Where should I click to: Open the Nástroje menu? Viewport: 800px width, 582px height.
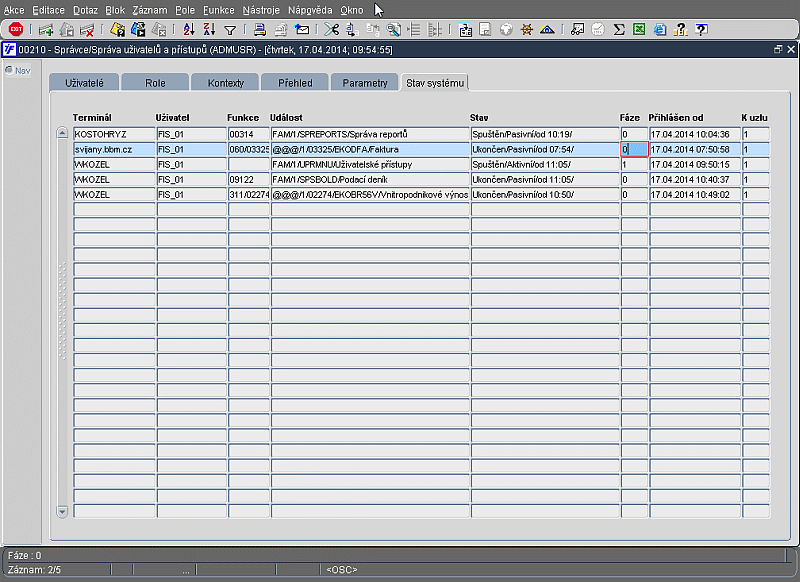[261, 10]
